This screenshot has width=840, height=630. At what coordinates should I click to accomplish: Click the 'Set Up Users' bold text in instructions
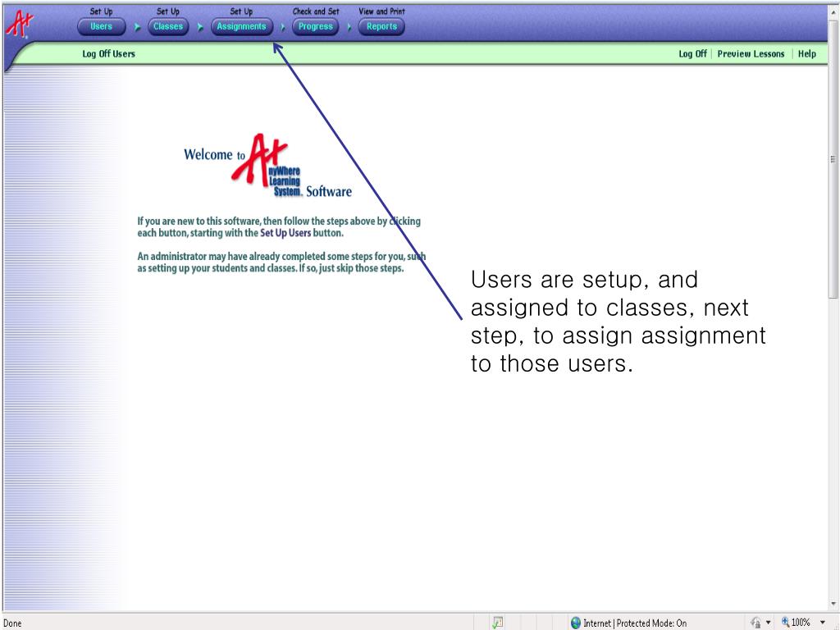[285, 233]
